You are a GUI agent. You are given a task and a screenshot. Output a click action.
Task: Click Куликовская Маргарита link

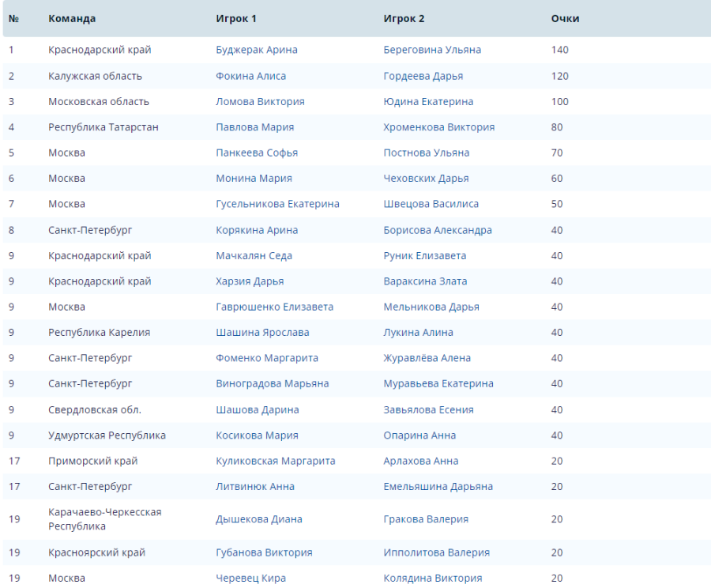(275, 461)
